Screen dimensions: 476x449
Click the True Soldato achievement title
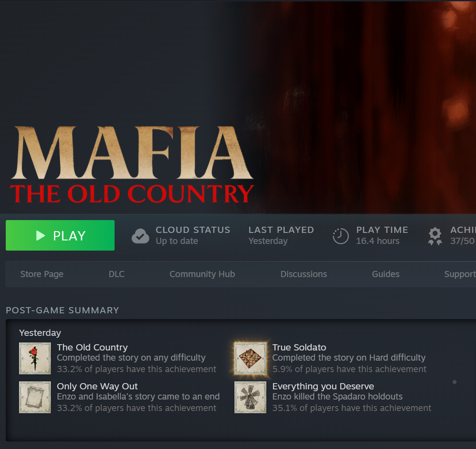[299, 347]
